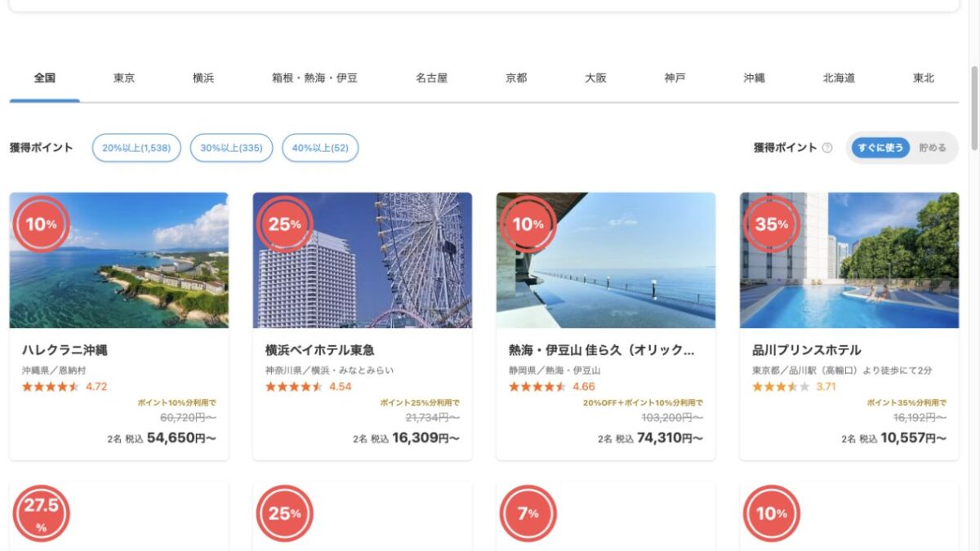The image size is (980, 551).
Task: Click the 20%OFF＋ポイント10%分利用で label
Action: (x=643, y=403)
